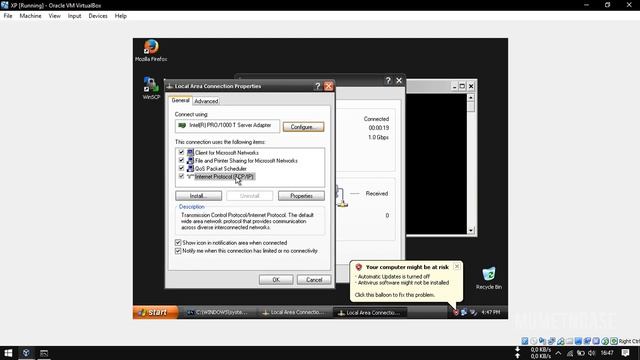Click the "Your computer might be at risk" heading
This screenshot has height=360, width=640.
coord(407,267)
